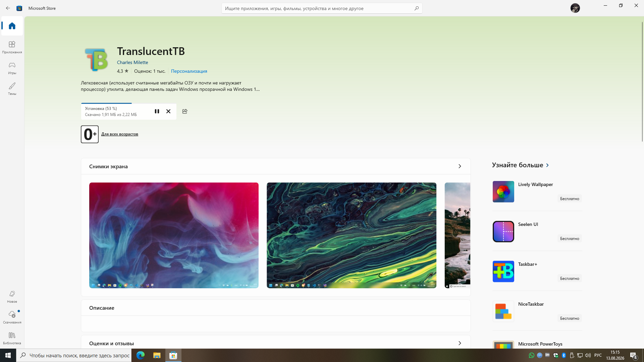Open the WhatsApp tray icon
This screenshot has width=644, height=362.
point(531,355)
